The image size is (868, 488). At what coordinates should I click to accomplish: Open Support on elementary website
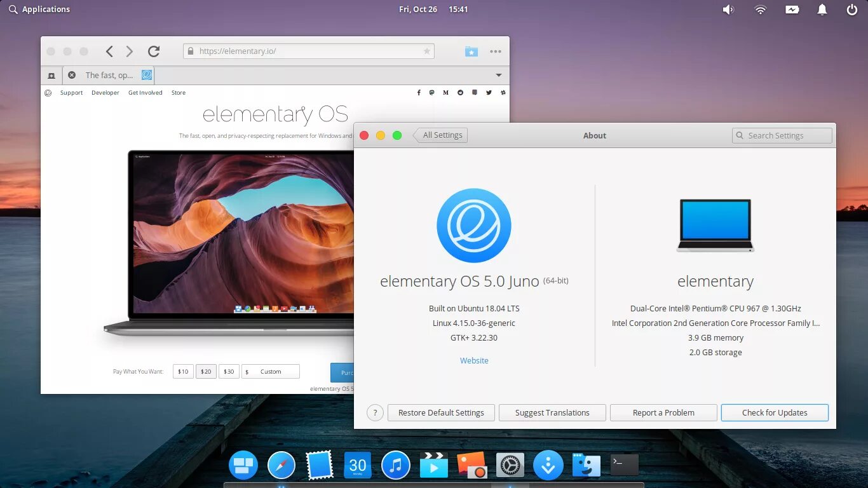point(71,93)
